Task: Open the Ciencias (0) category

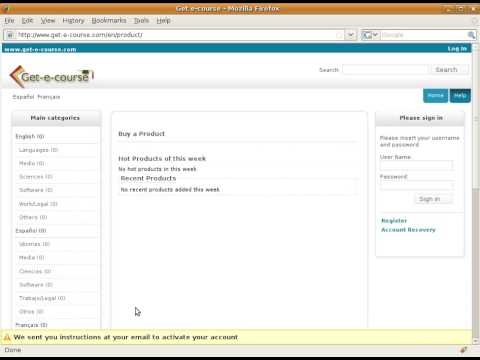Action: (35, 271)
